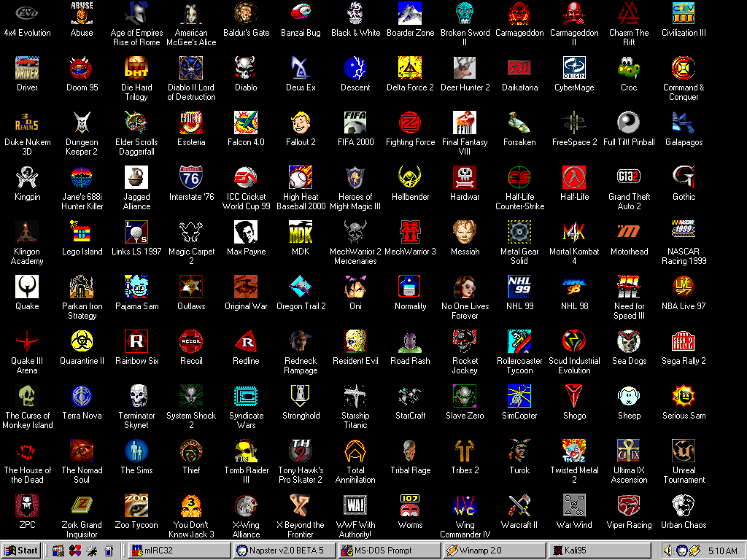Select the Max Payne shortcut

point(246,233)
